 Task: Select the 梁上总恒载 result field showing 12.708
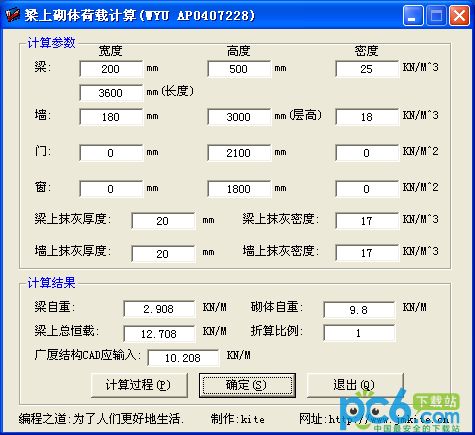159,334
